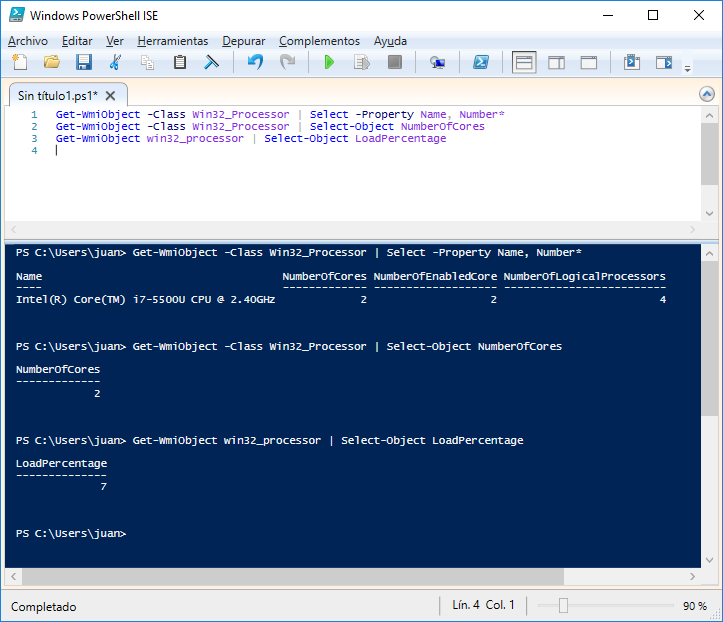Click the console vertical scrollbar thumb
The width and height of the screenshot is (723, 622).
coord(709,338)
